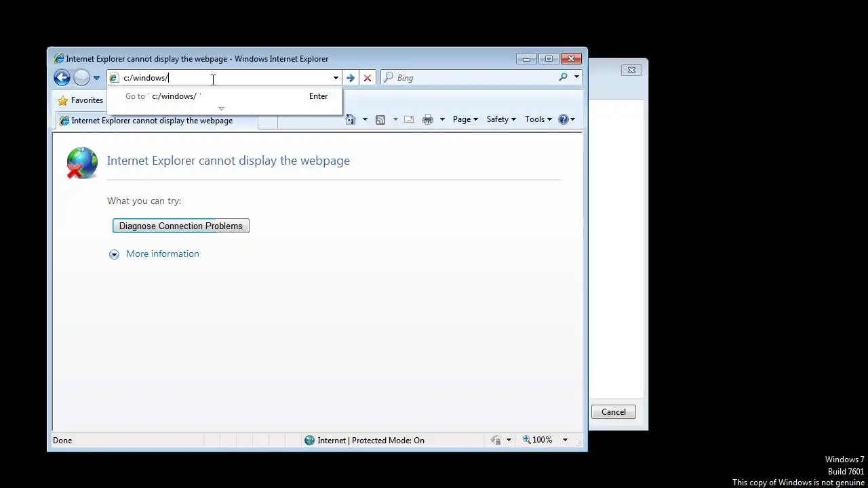Minimize the Internet Explorer window

pyautogui.click(x=526, y=58)
